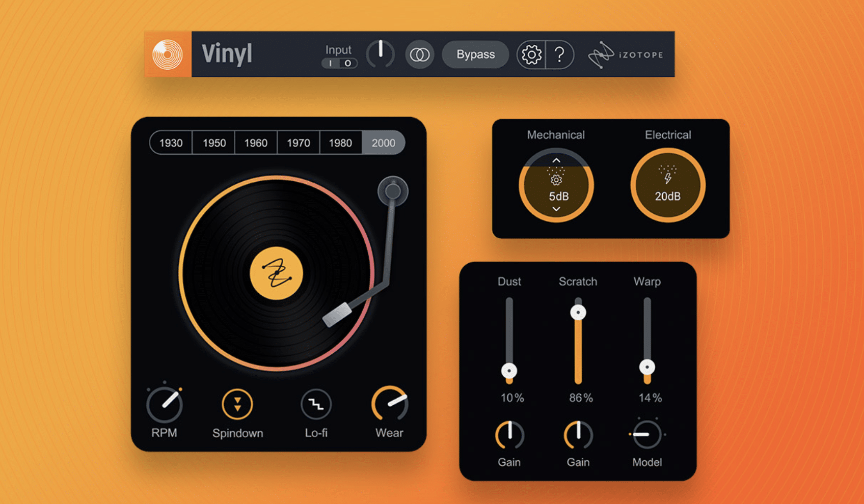Click the Mechanical label
864x504 pixels.
coord(556,135)
